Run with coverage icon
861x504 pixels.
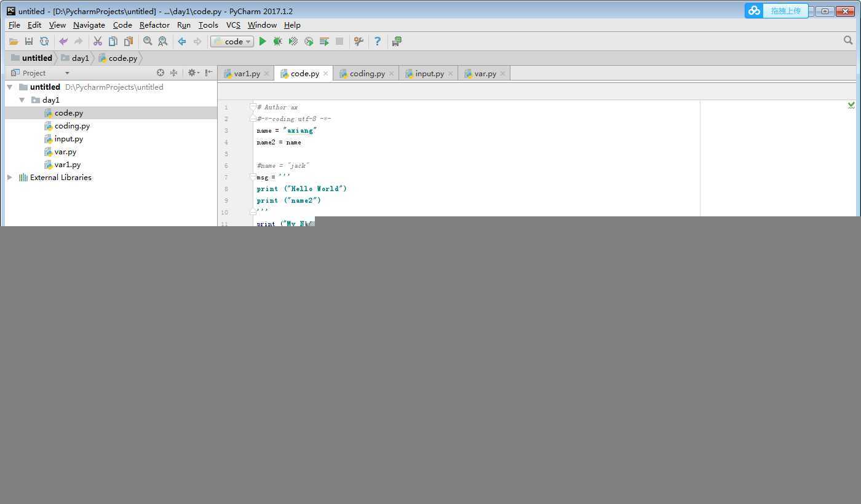tap(293, 41)
